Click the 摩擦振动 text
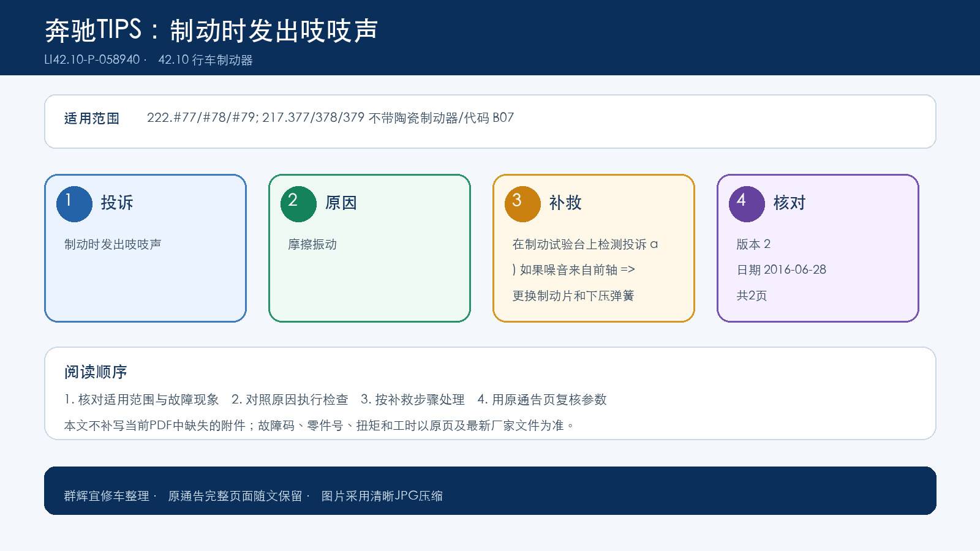The image size is (980, 551). 312,244
